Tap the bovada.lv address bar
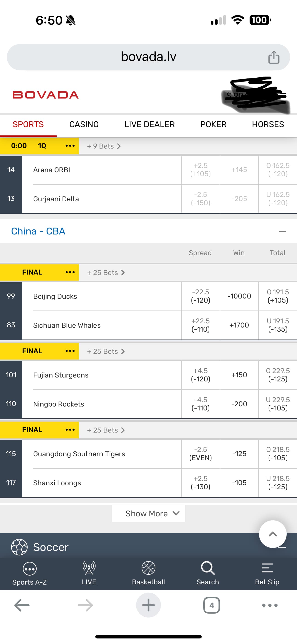The height and width of the screenshot is (644, 297). click(148, 57)
